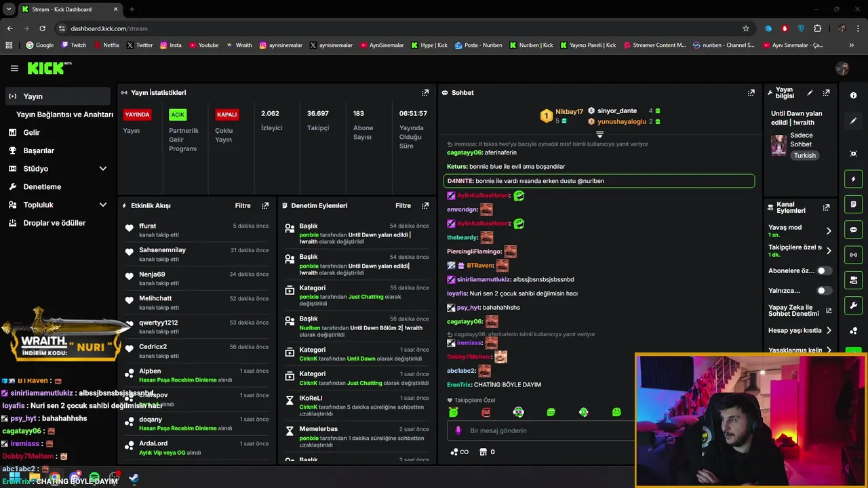Click the highlighted D4NNTE chat message
Screen dimensions: 868x488
click(x=599, y=181)
